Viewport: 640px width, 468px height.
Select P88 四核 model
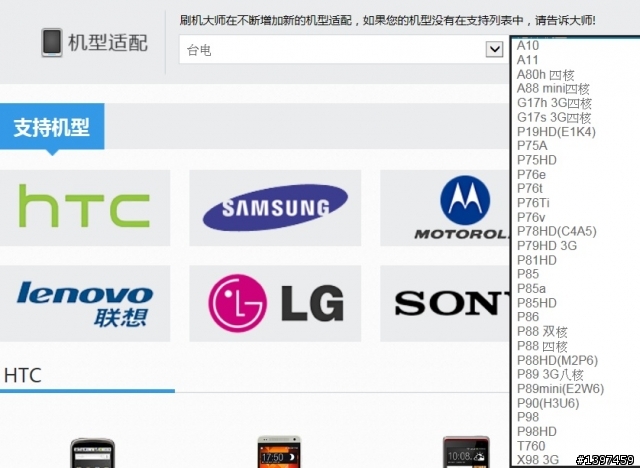tap(542, 346)
